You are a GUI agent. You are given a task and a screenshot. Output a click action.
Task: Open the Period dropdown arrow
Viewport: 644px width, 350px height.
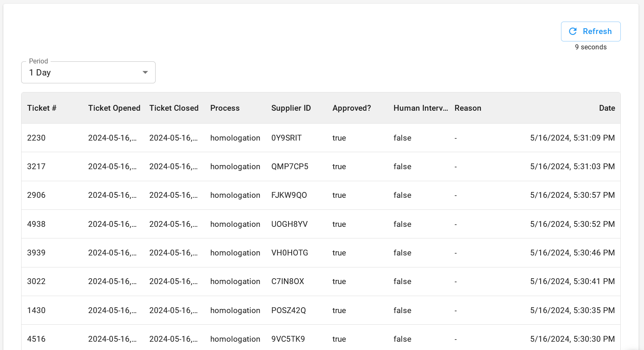click(x=145, y=73)
